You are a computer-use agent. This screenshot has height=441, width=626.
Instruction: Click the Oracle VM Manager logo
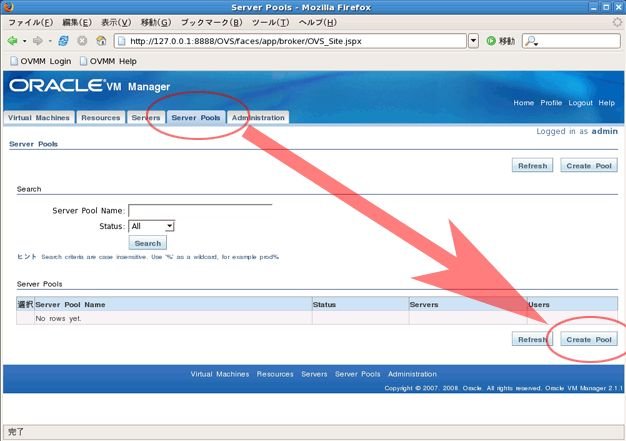pos(89,86)
